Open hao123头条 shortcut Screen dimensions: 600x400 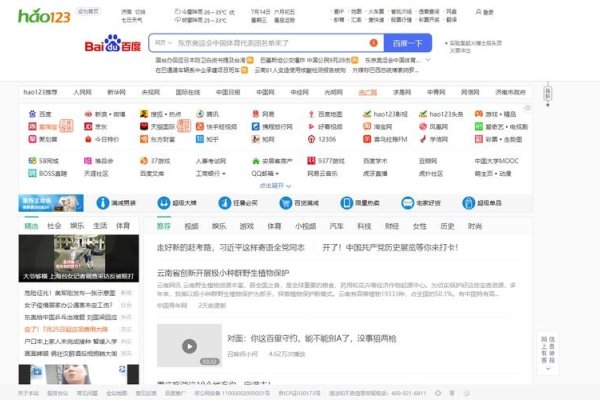[x=441, y=114]
